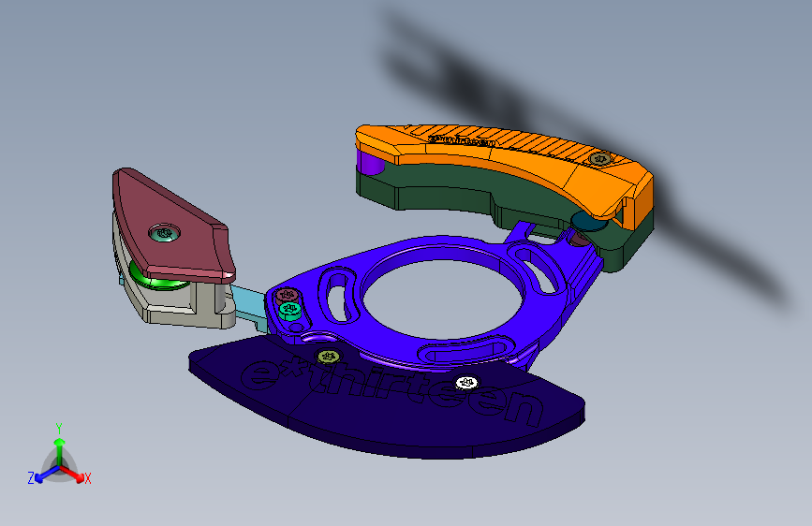
Task: Click the e*thirteen engraving on bash guard
Action: (x=392, y=391)
